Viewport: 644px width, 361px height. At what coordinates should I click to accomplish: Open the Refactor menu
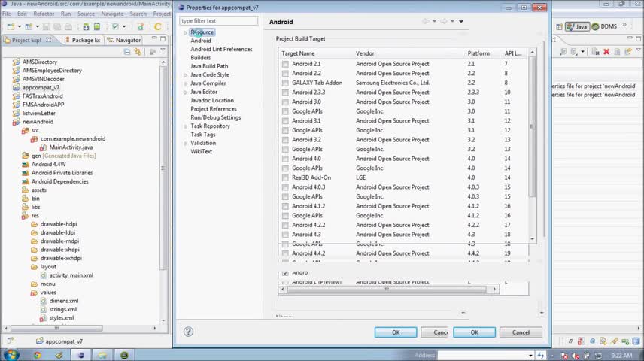click(44, 14)
